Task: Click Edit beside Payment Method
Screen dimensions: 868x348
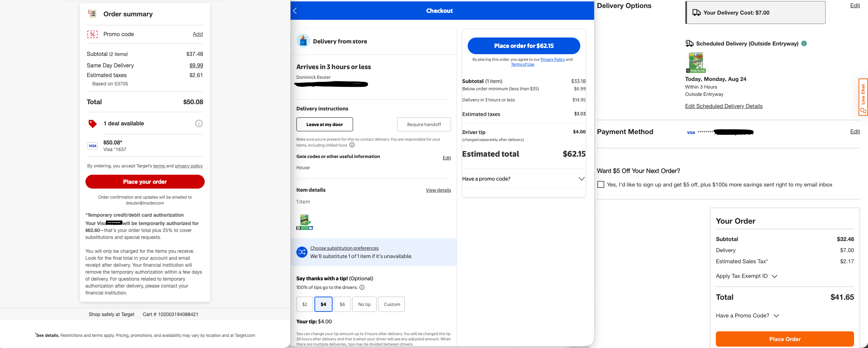Action: point(855,132)
